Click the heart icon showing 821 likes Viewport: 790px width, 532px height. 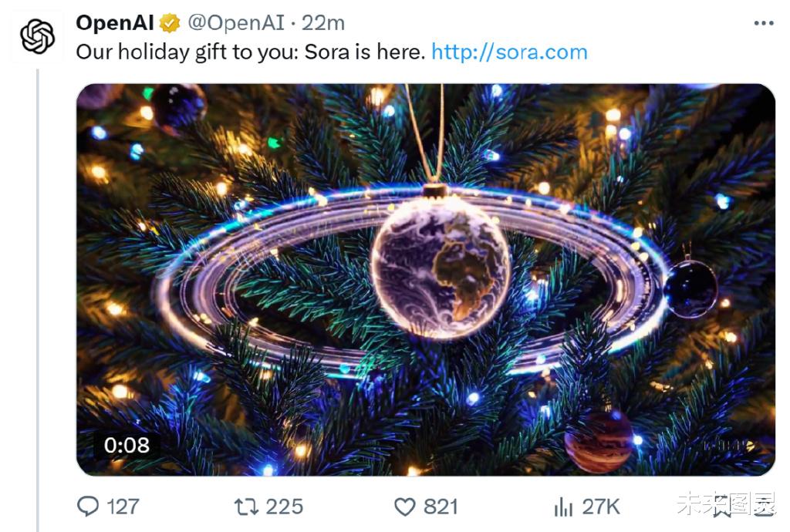point(404,507)
